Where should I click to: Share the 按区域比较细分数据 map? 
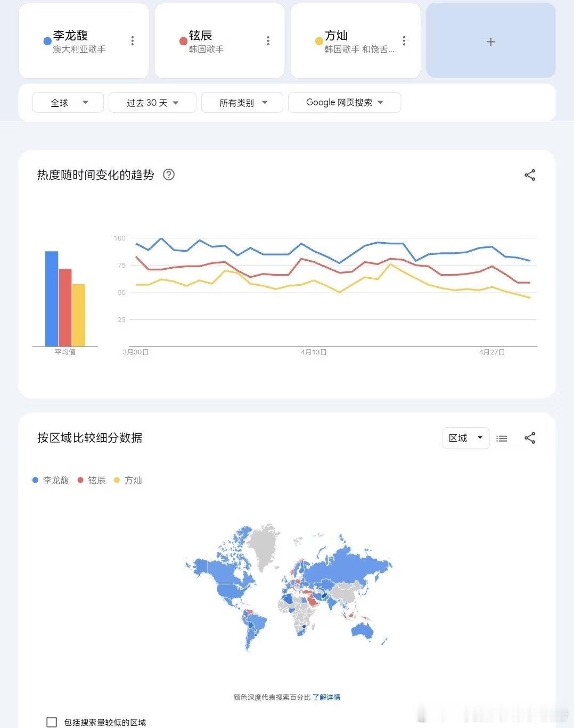tap(530, 438)
